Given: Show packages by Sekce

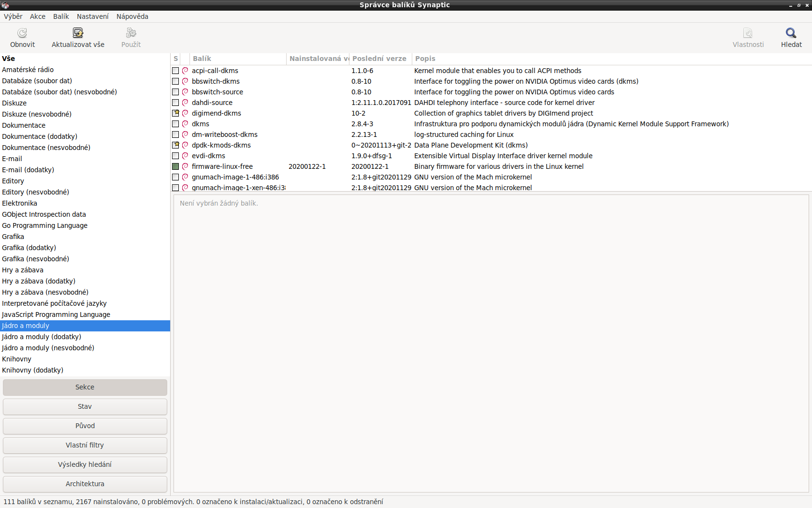Looking at the screenshot, I should coord(85,388).
